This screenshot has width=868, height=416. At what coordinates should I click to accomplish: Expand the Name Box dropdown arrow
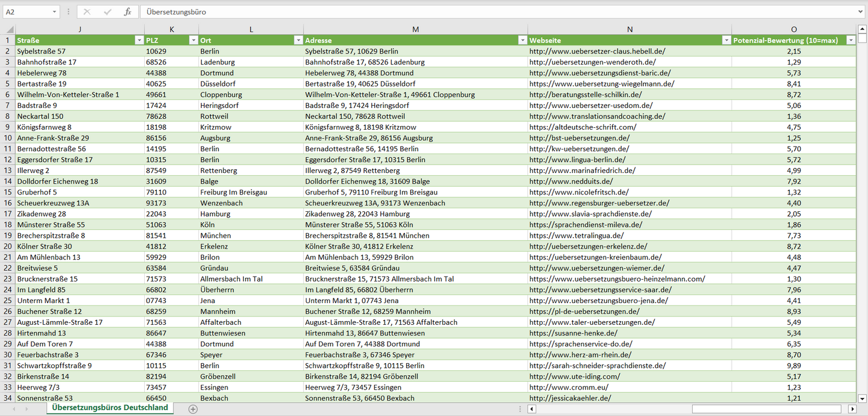pyautogui.click(x=55, y=12)
